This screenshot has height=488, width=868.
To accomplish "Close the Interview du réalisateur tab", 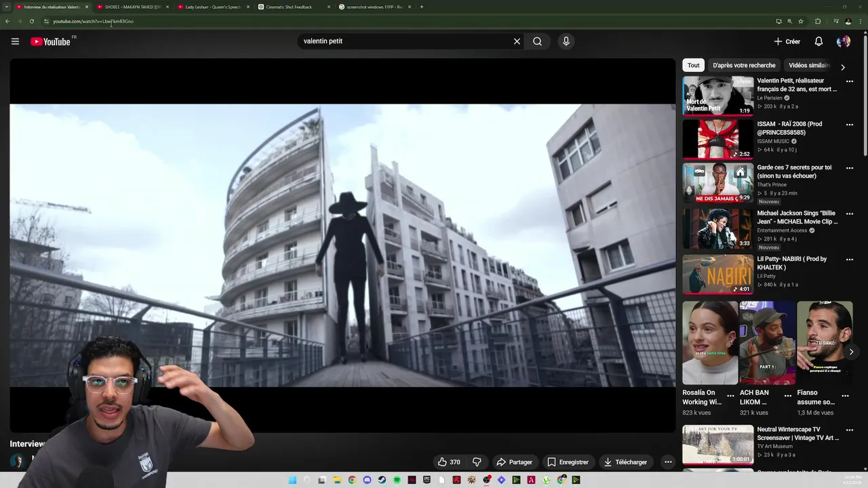I will pos(87,7).
